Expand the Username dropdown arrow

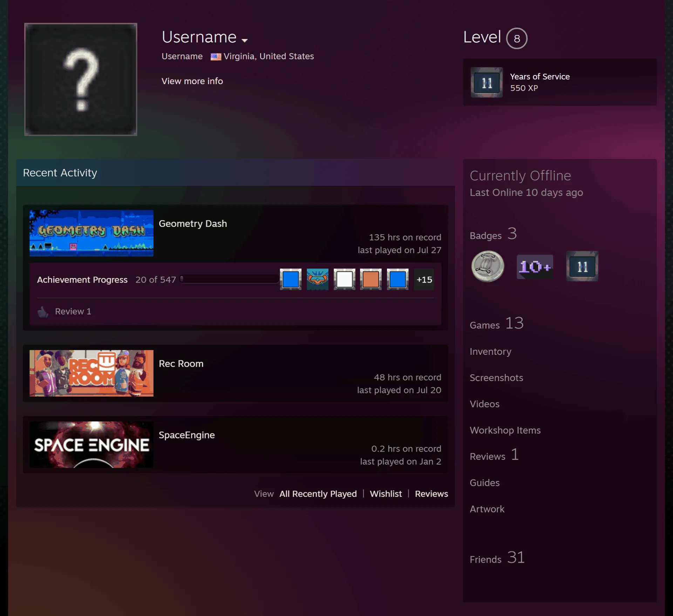(x=245, y=40)
